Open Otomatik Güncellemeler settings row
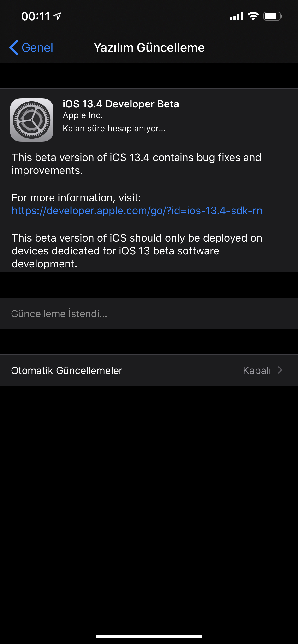 click(149, 370)
